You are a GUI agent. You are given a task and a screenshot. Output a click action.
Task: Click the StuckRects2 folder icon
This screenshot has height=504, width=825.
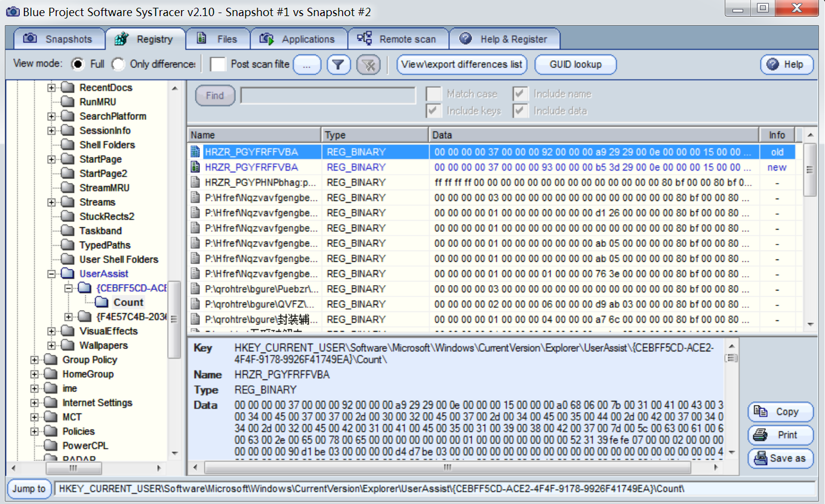click(68, 217)
